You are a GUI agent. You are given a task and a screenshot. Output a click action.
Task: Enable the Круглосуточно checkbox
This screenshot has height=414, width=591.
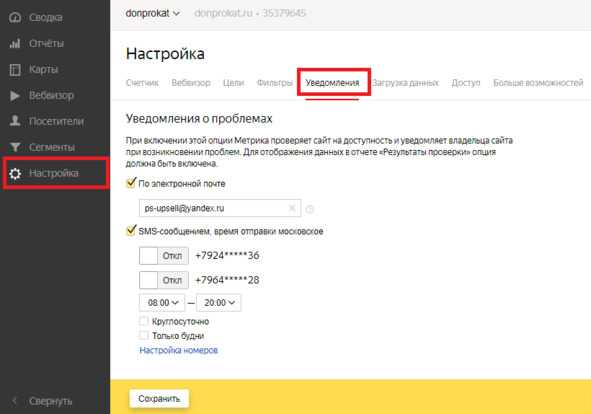point(144,321)
